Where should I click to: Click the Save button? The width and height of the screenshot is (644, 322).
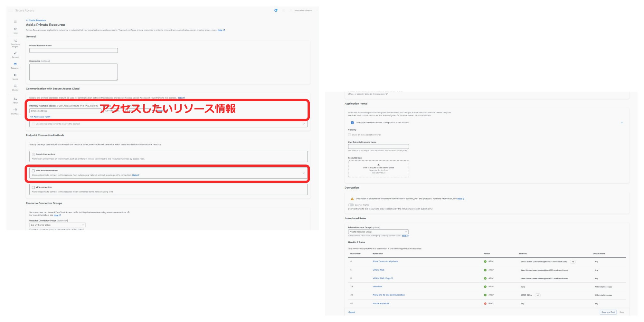click(622, 312)
